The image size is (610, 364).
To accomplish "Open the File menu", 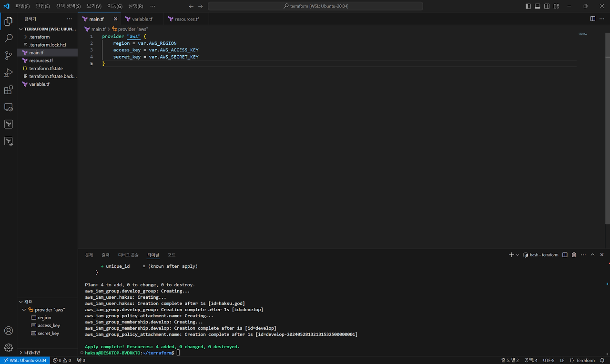I will [x=22, y=6].
